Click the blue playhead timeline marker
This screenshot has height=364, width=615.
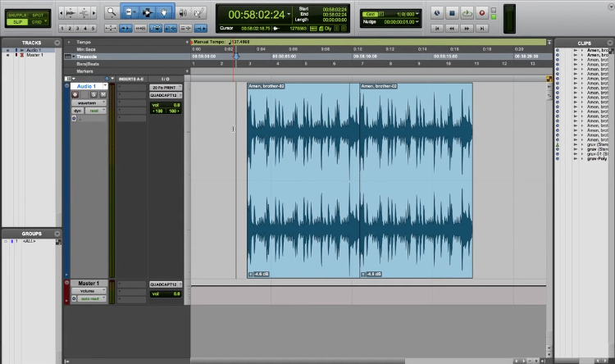(236, 57)
